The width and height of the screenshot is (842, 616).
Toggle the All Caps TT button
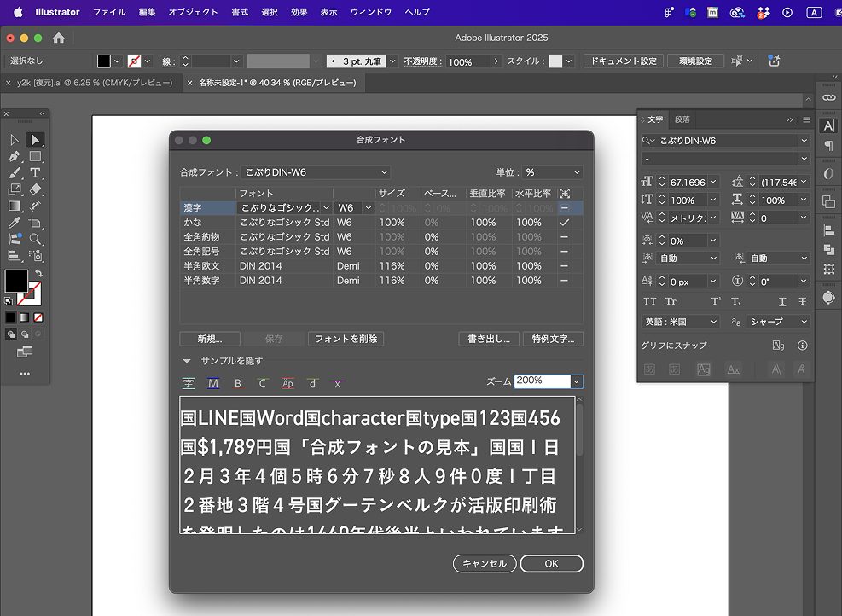tap(650, 301)
